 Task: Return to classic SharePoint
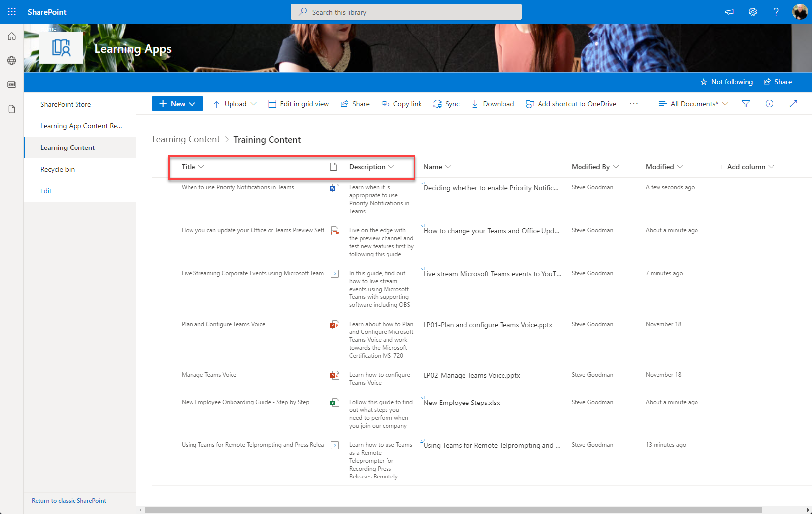pyautogui.click(x=69, y=500)
